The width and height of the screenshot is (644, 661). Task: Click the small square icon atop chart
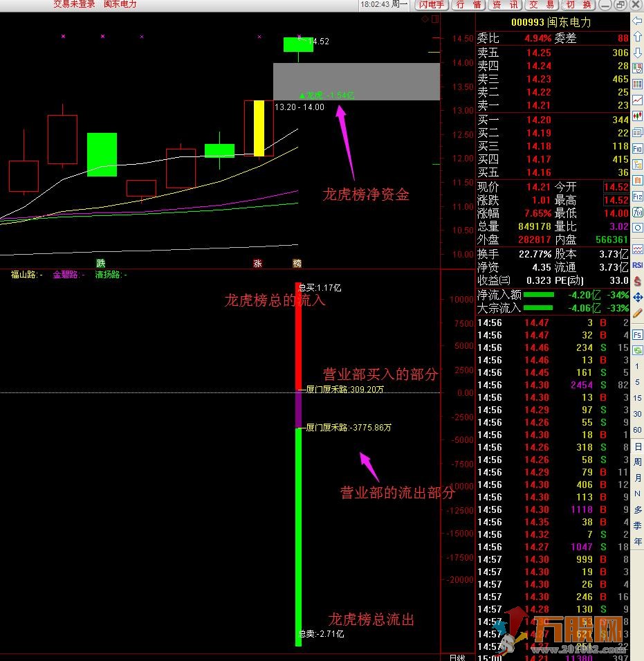pos(434,19)
